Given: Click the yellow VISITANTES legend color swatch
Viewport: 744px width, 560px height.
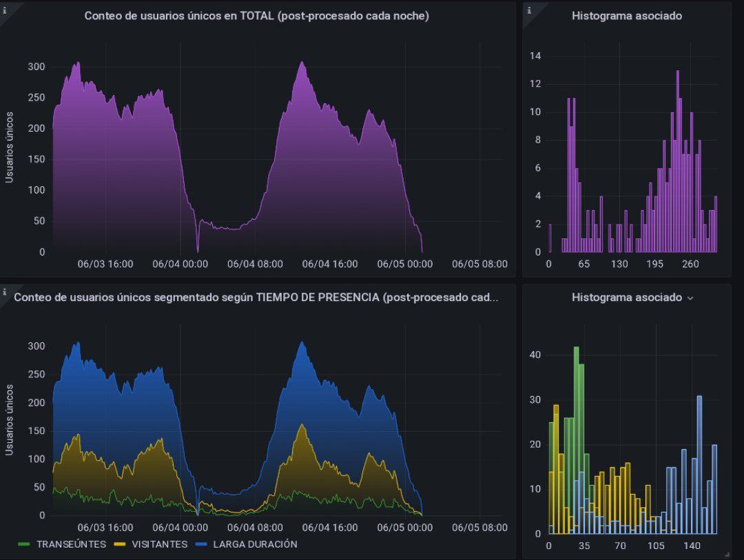Looking at the screenshot, I should click(120, 544).
